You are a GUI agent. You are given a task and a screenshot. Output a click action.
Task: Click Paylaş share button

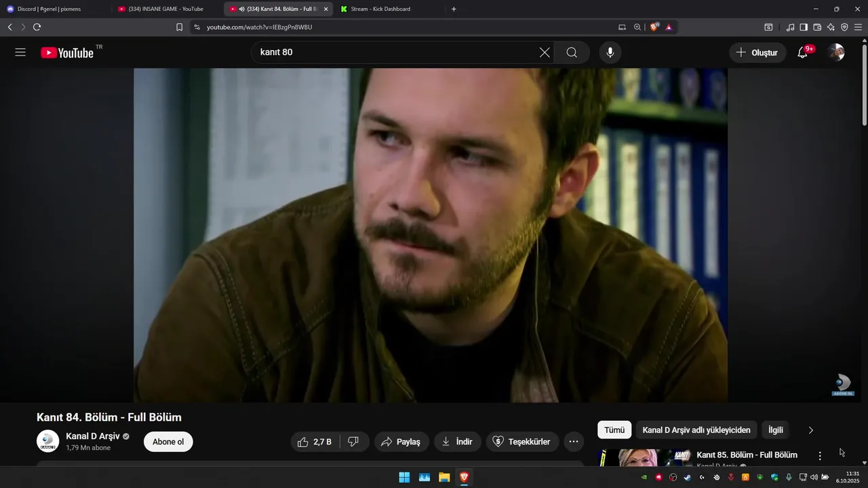pos(401,442)
